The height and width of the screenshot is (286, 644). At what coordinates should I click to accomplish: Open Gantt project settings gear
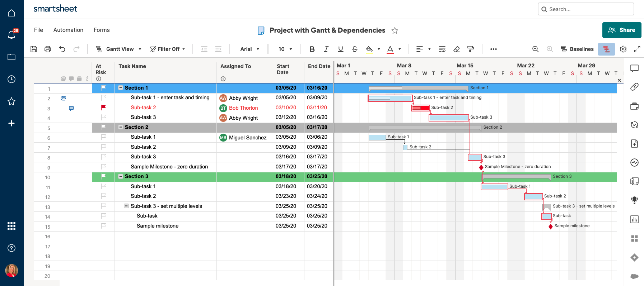point(623,49)
